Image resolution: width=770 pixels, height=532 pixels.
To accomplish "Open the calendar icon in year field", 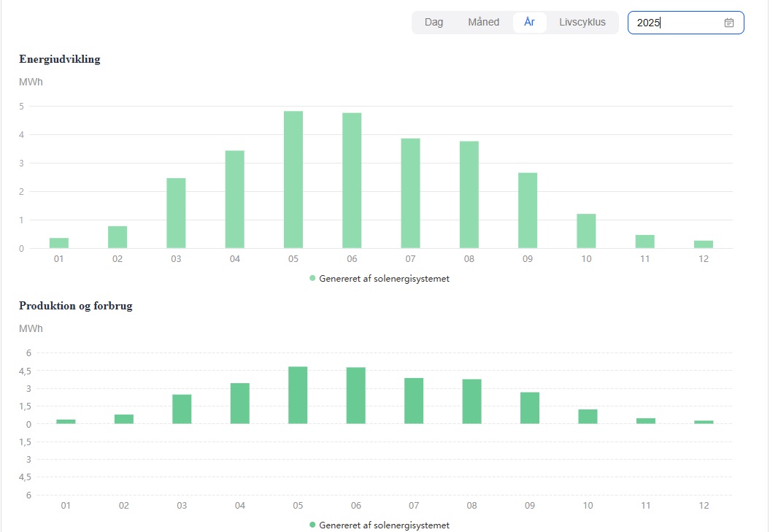I will tap(728, 23).
